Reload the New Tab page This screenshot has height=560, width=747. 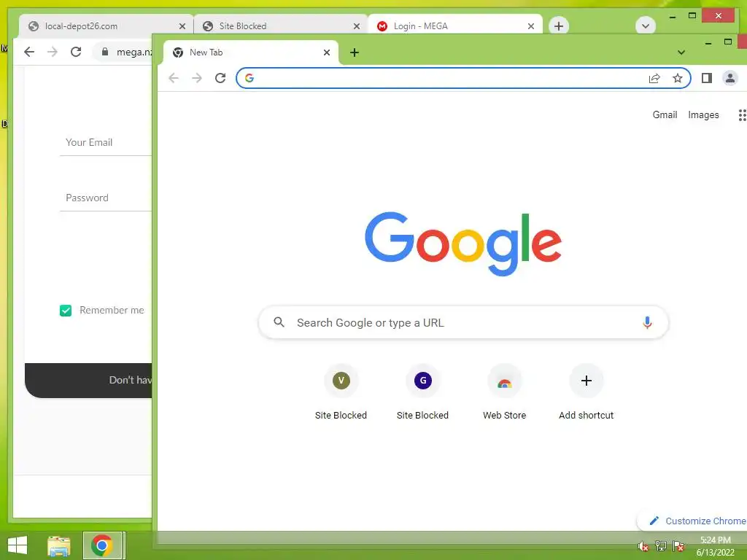pos(220,78)
